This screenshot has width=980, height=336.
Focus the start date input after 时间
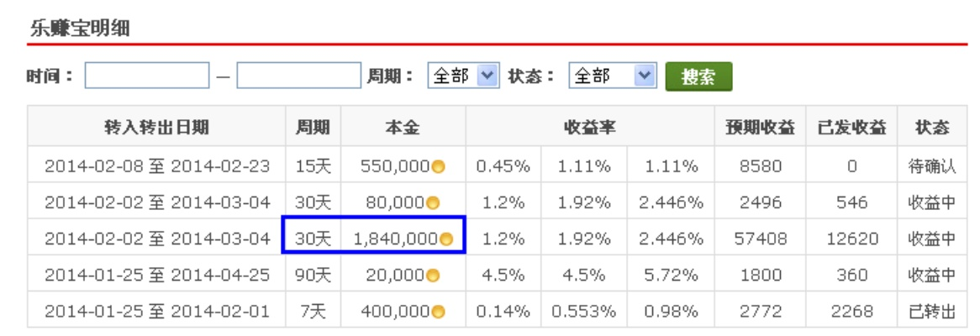pos(147,76)
